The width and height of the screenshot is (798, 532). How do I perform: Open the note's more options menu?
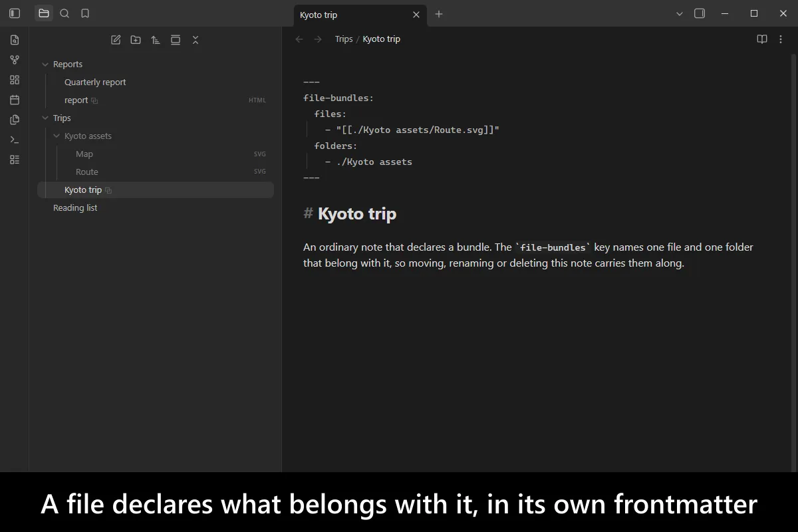coord(781,39)
